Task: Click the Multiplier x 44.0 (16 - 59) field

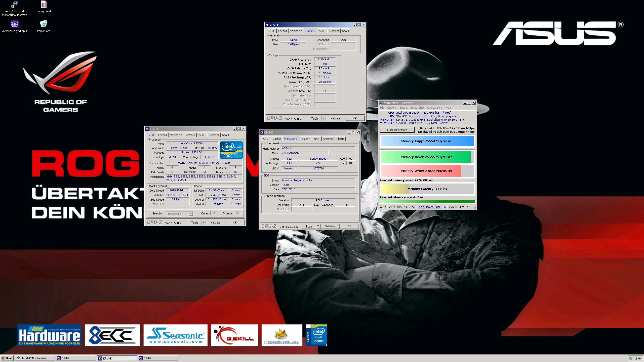Action: [177, 195]
